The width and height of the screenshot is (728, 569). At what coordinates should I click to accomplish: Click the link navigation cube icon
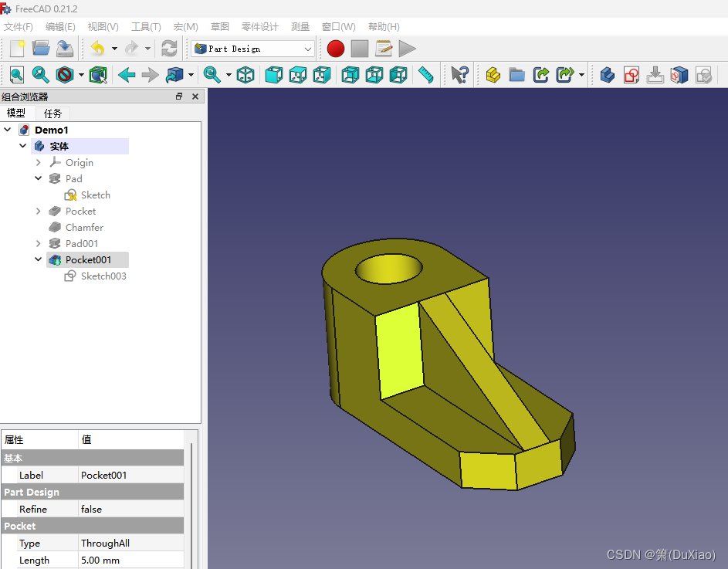(174, 75)
